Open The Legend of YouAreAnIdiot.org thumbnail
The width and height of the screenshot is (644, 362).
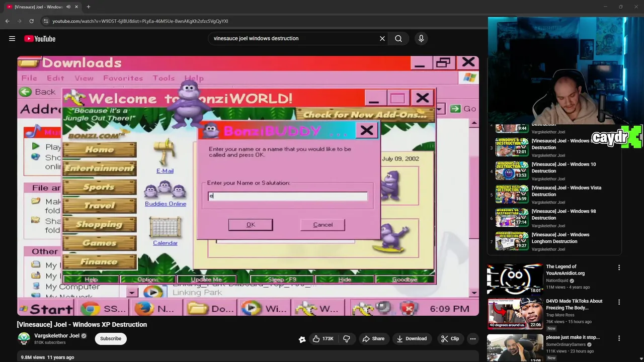515,279
